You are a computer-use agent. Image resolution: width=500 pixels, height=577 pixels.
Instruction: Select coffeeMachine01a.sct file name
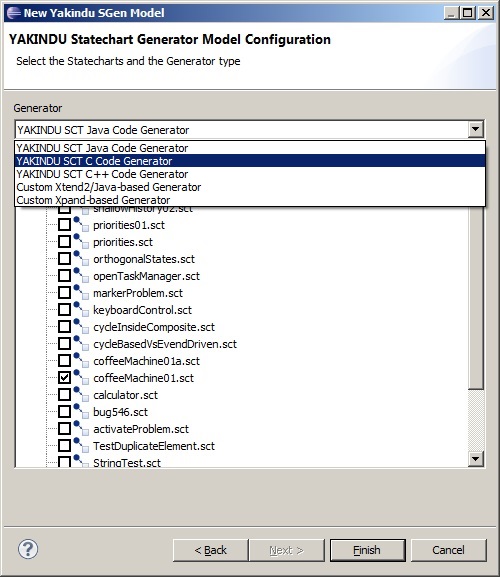pos(146,361)
